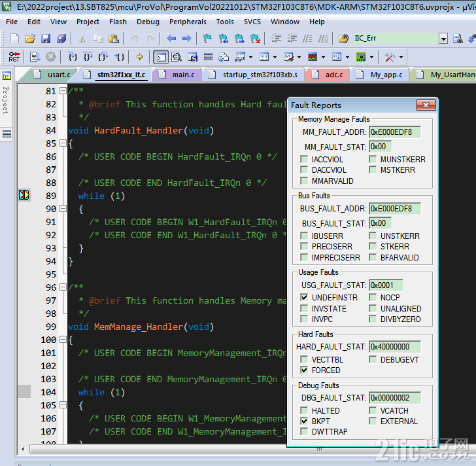Step out of function icon
The width and height of the screenshot is (476, 466).
tap(103, 57)
